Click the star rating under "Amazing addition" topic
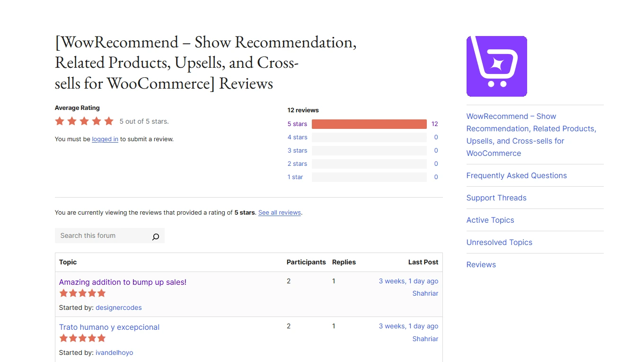 click(x=82, y=293)
